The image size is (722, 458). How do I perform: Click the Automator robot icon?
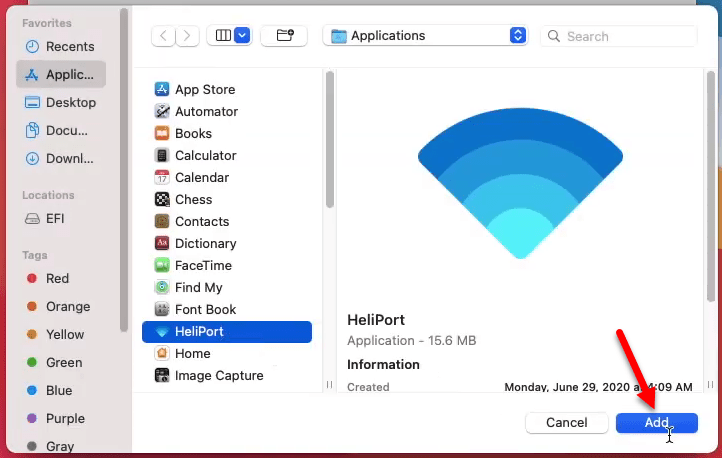162,111
